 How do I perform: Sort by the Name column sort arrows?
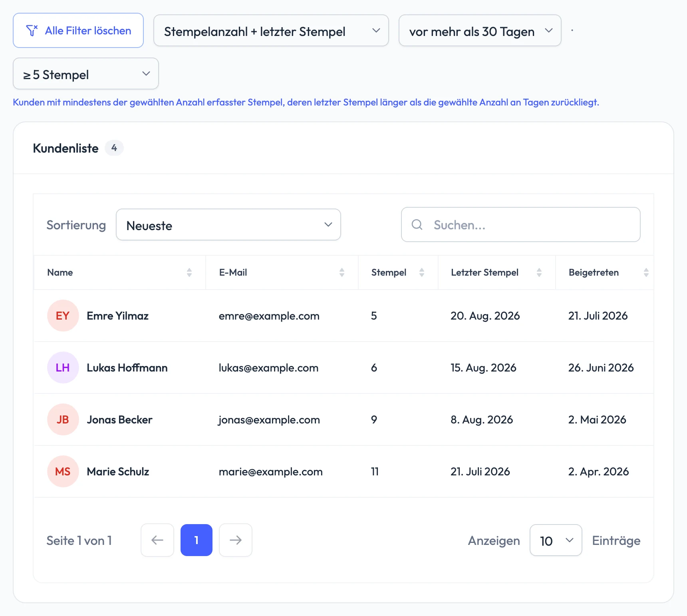(x=189, y=272)
